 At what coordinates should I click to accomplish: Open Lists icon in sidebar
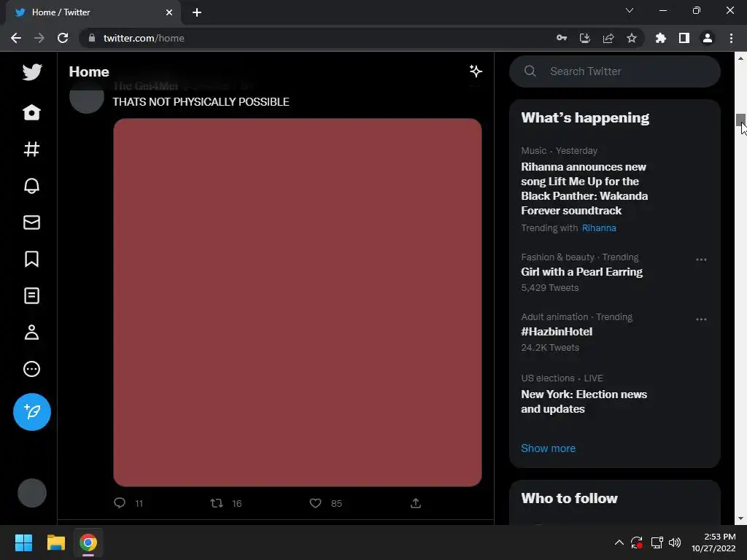(32, 296)
